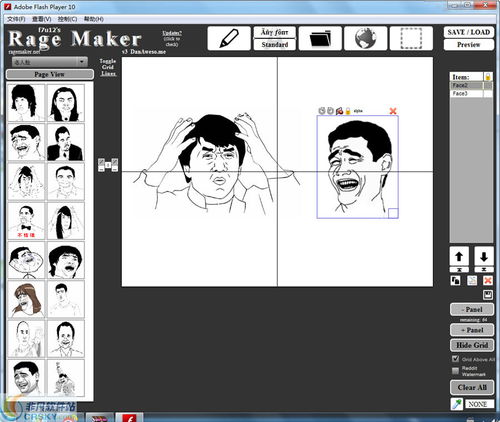This screenshot has height=422, width=500.
Task: Click the Hide Grid button
Action: (472, 345)
